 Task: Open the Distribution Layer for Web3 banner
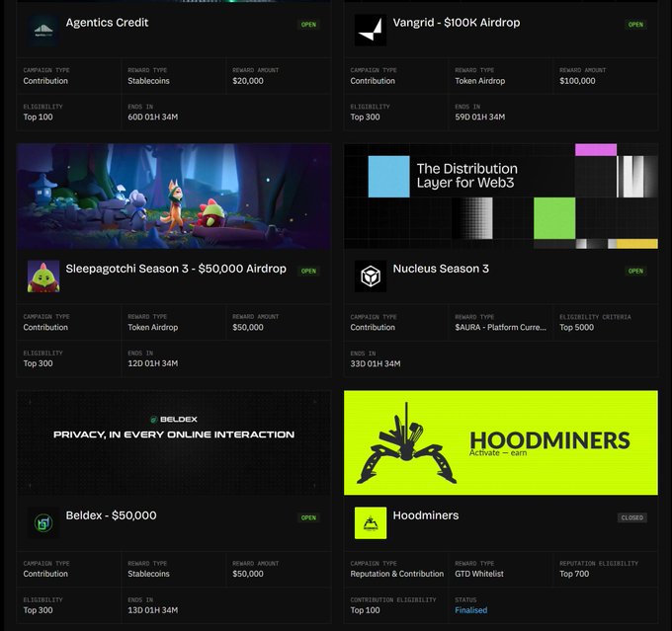click(x=501, y=197)
